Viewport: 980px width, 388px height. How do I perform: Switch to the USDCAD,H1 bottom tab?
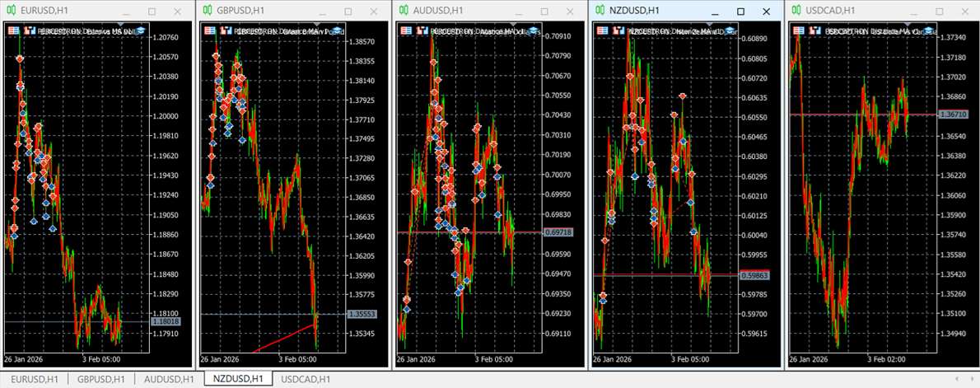point(306,379)
